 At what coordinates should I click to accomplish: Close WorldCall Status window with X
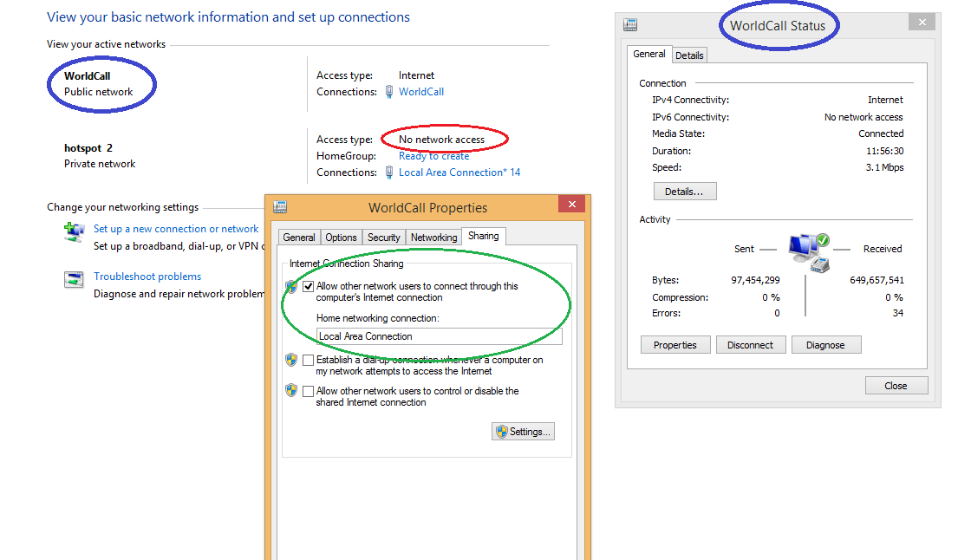pos(922,23)
